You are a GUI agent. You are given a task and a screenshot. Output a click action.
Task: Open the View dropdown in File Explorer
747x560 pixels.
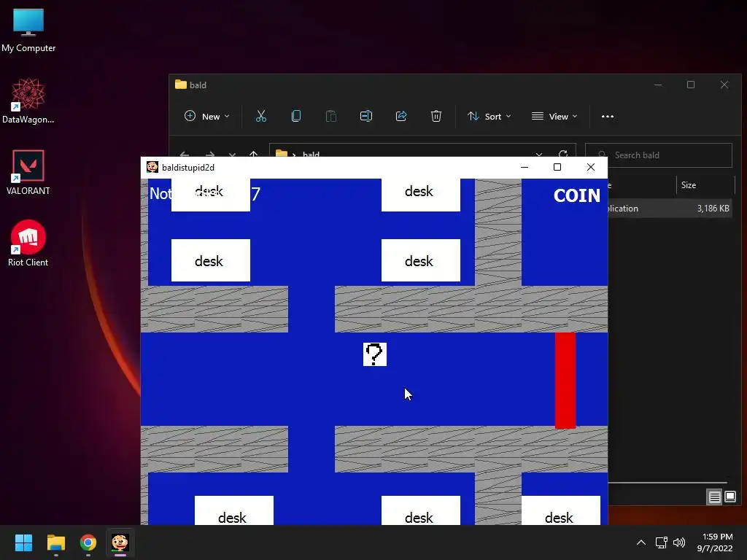tap(554, 116)
